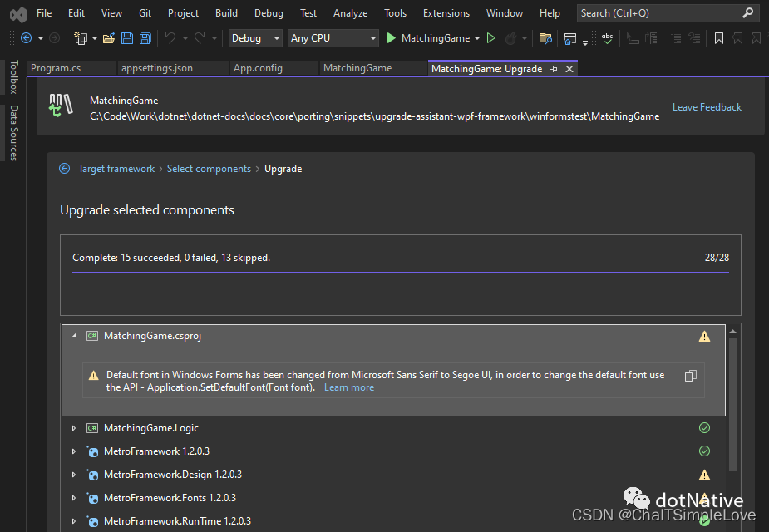Screen dimensions: 769x532
Task: Create a new project
Action: tap(81, 38)
